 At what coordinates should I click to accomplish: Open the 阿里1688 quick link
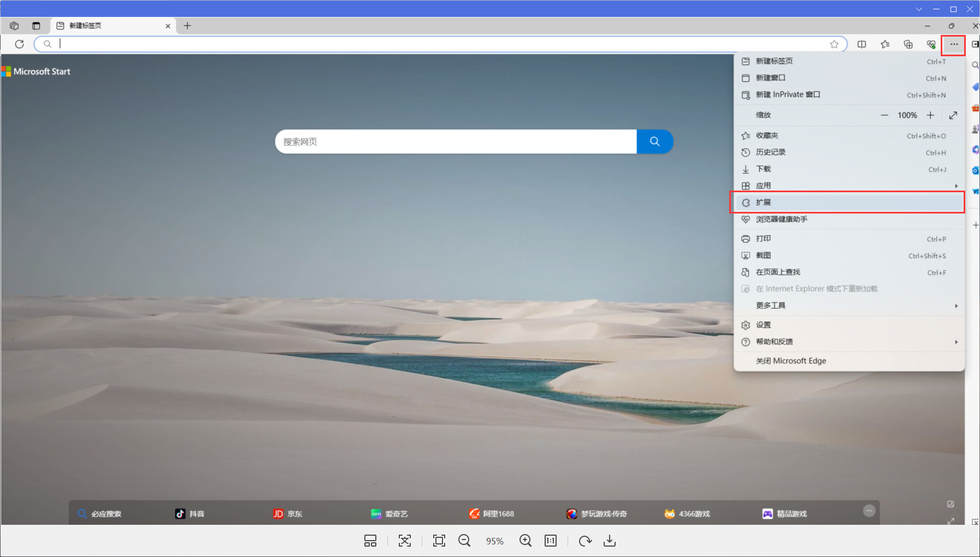pyautogui.click(x=491, y=514)
